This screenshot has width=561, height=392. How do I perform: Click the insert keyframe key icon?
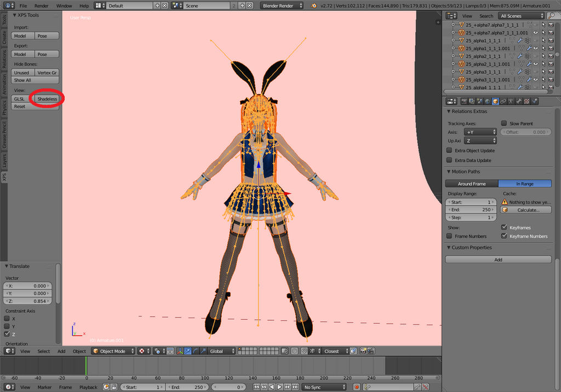point(417,387)
